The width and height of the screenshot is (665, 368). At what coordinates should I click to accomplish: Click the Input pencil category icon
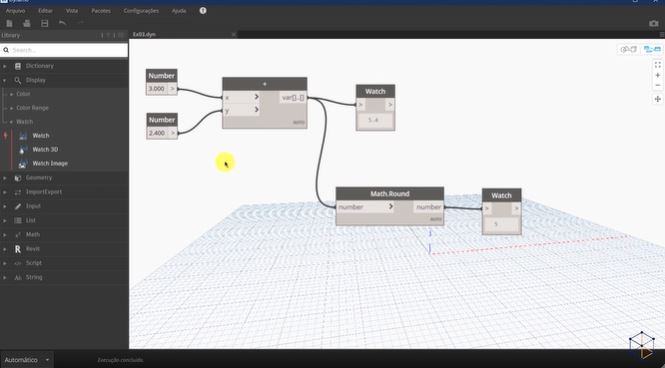tap(18, 206)
